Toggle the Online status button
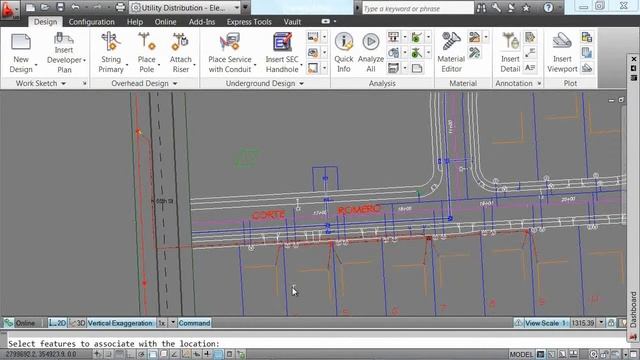 pos(20,323)
